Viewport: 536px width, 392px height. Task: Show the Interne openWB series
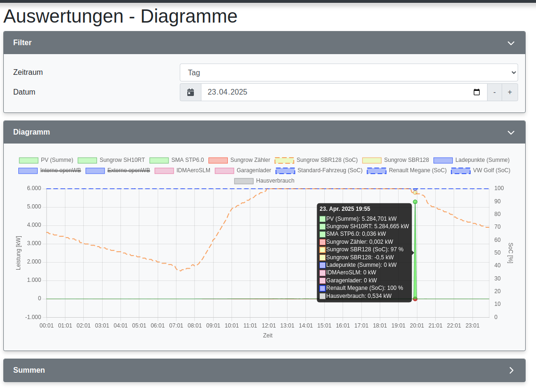point(51,170)
